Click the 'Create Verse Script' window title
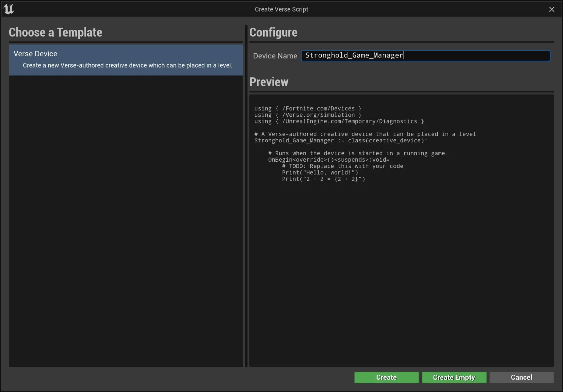 (281, 9)
